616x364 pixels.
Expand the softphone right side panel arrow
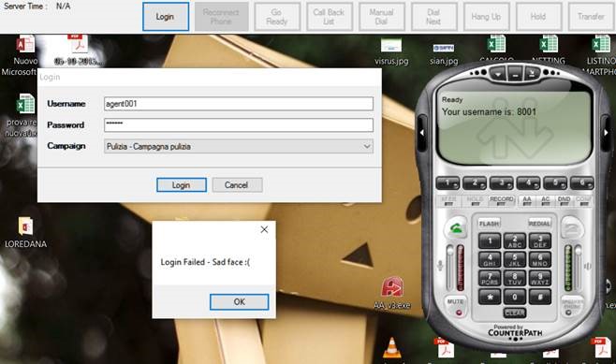pyautogui.click(x=607, y=133)
